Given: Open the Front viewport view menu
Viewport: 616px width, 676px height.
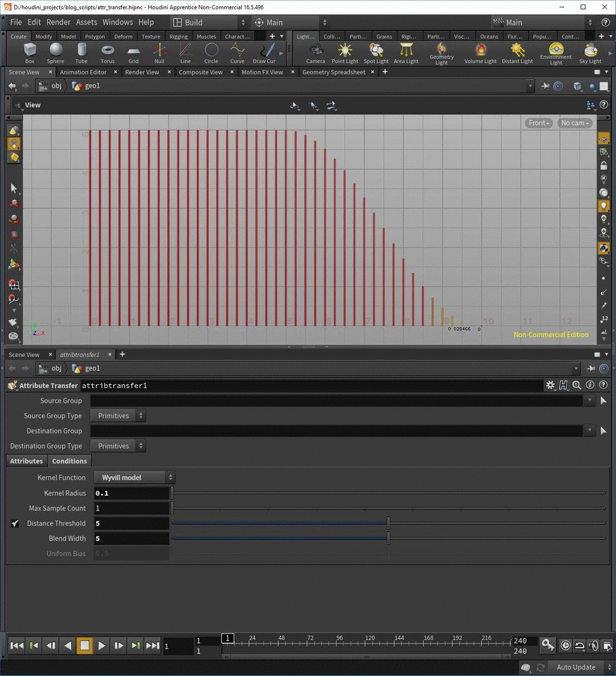Looking at the screenshot, I should [538, 123].
